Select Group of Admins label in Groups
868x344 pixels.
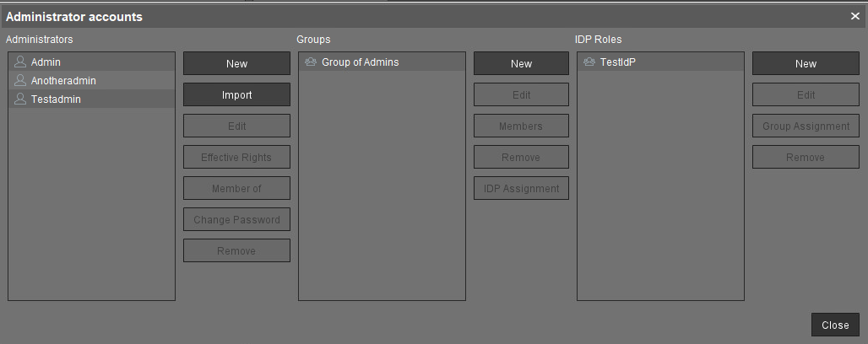click(x=360, y=62)
